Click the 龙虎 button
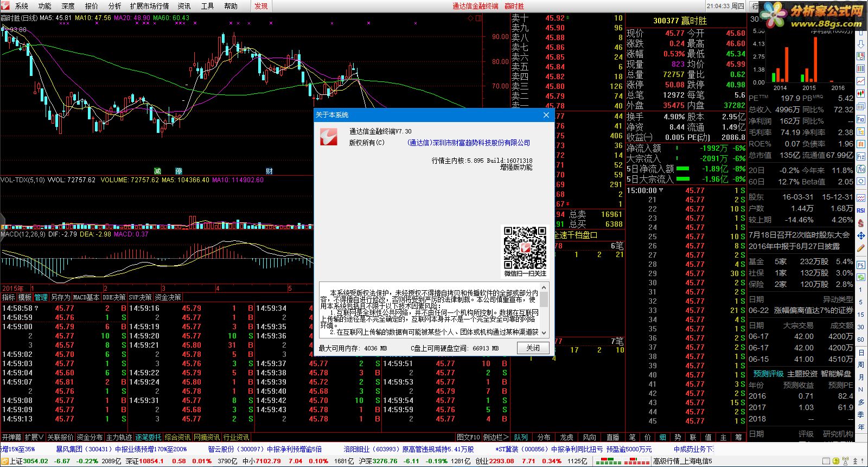Image resolution: width=868 pixels, height=467 pixels. pyautogui.click(x=566, y=437)
